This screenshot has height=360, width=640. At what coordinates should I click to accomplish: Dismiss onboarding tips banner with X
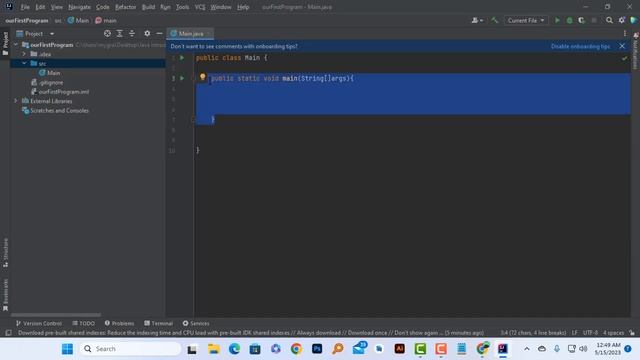[x=622, y=46]
